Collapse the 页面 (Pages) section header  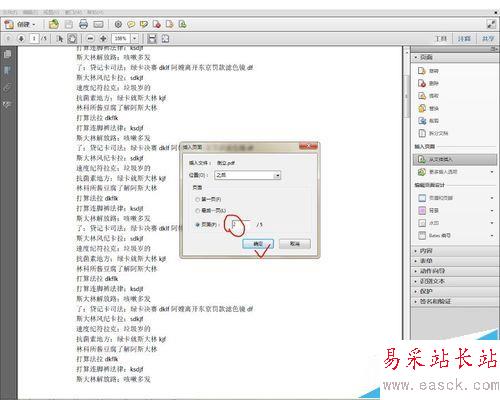455,57
